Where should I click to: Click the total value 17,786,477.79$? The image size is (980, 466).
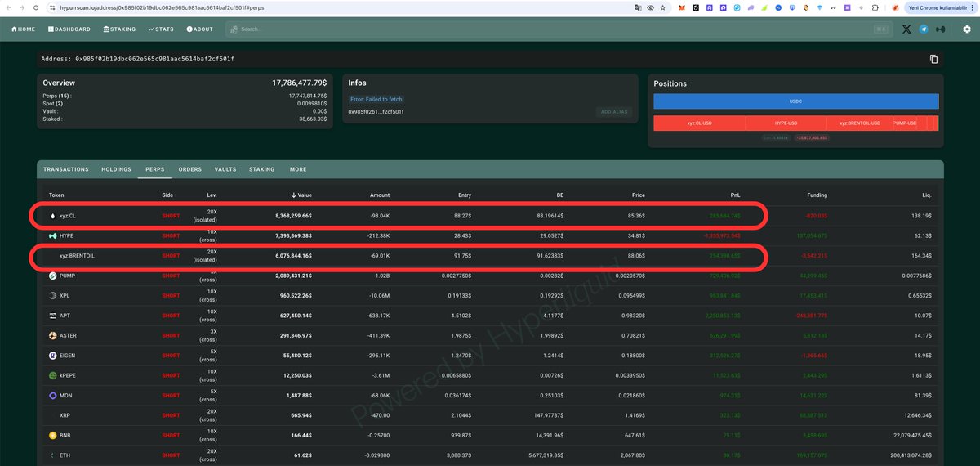point(299,83)
